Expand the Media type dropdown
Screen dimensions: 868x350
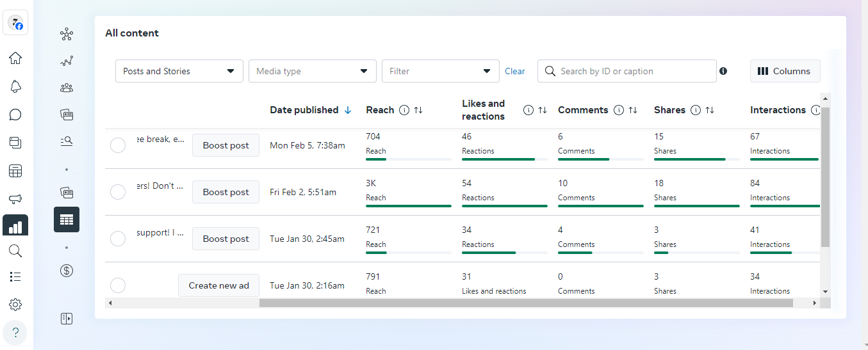pos(312,71)
